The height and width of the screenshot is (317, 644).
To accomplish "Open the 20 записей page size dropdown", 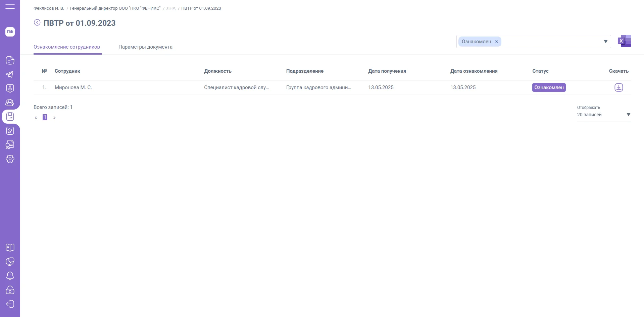I will 603,115.
